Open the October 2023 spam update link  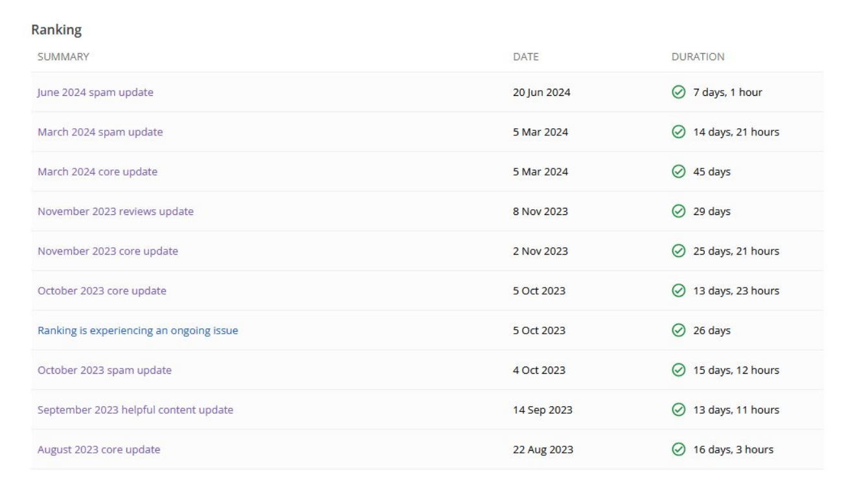(x=104, y=370)
